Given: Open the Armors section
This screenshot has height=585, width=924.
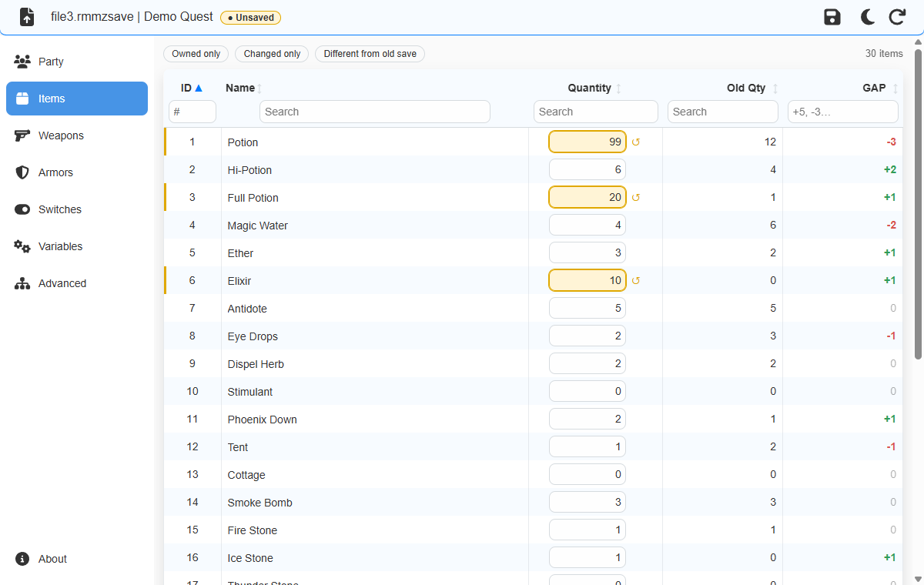Looking at the screenshot, I should click(x=77, y=172).
